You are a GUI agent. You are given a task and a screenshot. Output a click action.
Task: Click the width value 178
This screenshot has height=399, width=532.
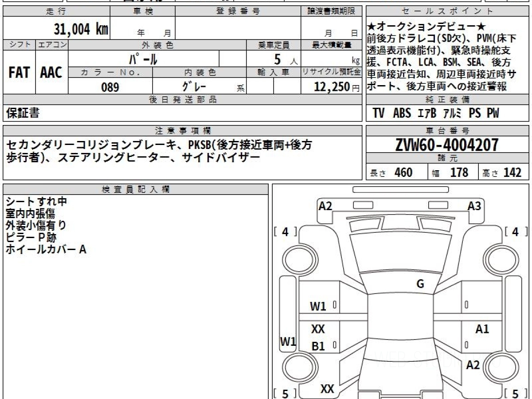459,172
